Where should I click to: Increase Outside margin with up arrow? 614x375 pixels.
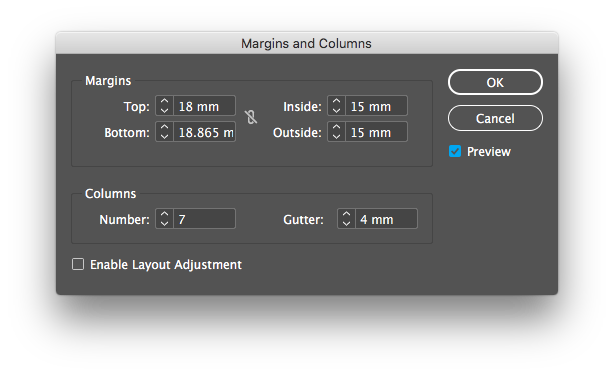(336, 127)
